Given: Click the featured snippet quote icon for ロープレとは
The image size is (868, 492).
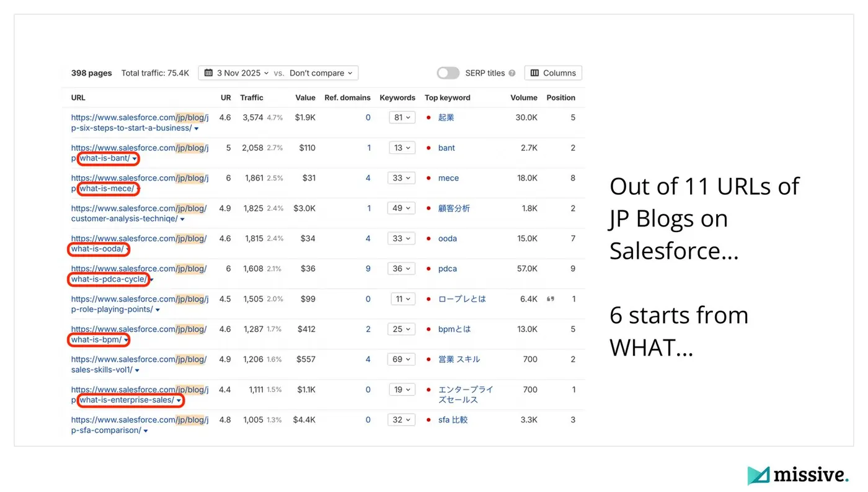Looking at the screenshot, I should coord(550,299).
